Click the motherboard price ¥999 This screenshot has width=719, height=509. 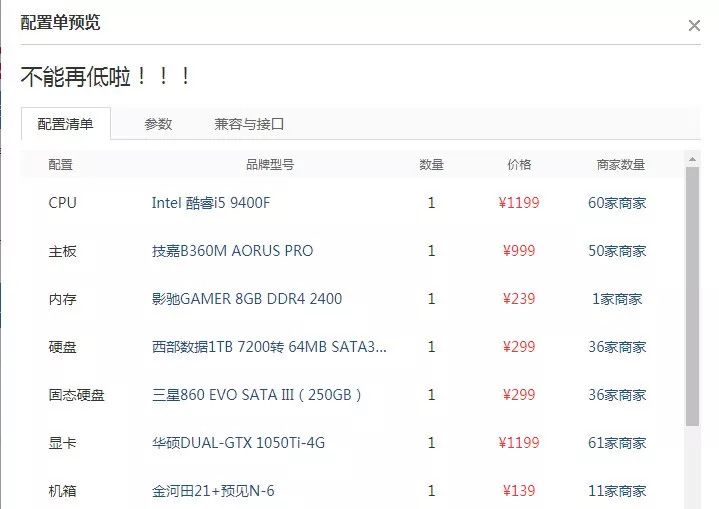pyautogui.click(x=519, y=251)
